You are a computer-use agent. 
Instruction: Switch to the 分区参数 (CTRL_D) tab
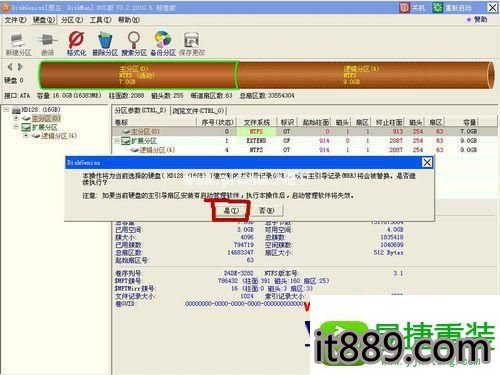click(140, 110)
